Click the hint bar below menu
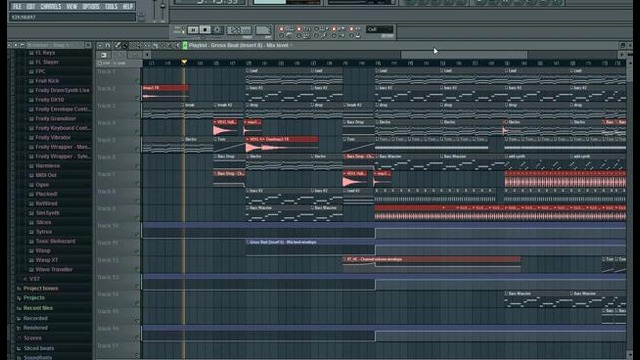The width and height of the screenshot is (640, 360). pyautogui.click(x=73, y=17)
